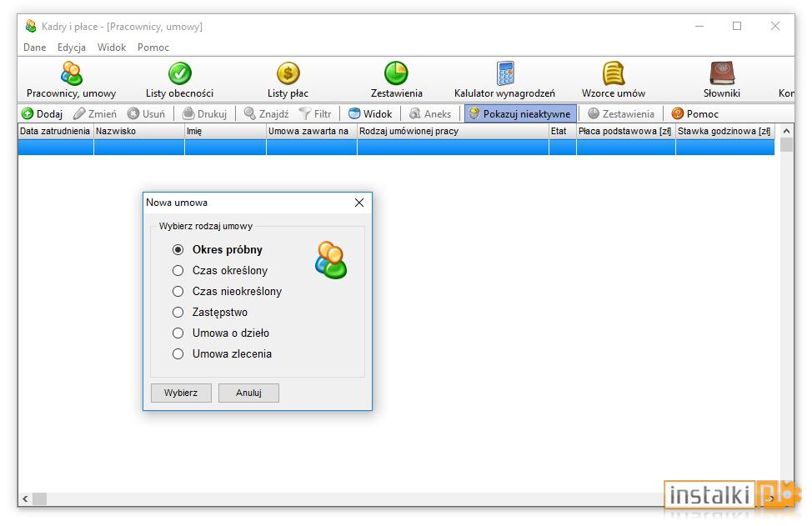The image size is (812, 526).
Task: Click the Drukuj printer button
Action: click(204, 114)
